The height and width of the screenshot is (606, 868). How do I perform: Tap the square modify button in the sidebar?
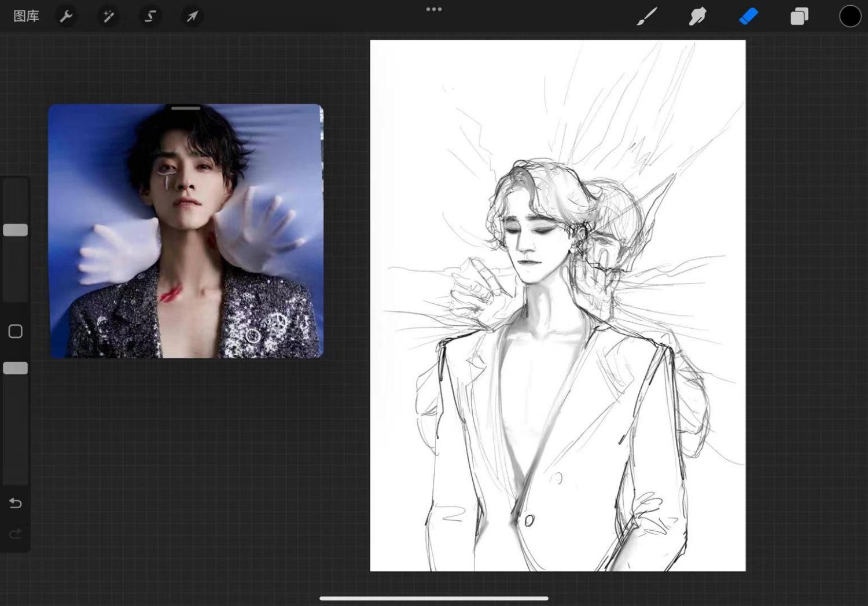(x=16, y=331)
